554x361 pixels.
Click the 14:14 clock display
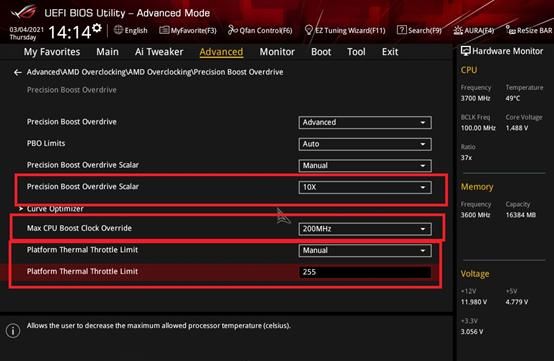[70, 32]
